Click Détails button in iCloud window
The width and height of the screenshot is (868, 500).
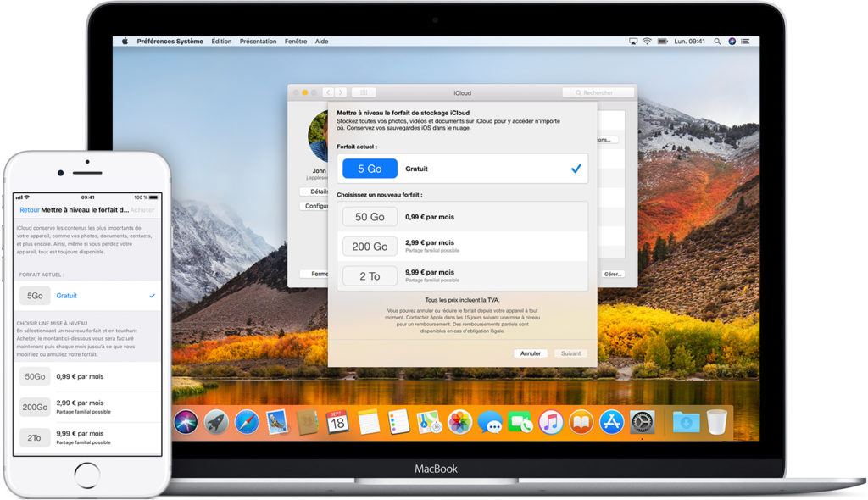coord(314,192)
